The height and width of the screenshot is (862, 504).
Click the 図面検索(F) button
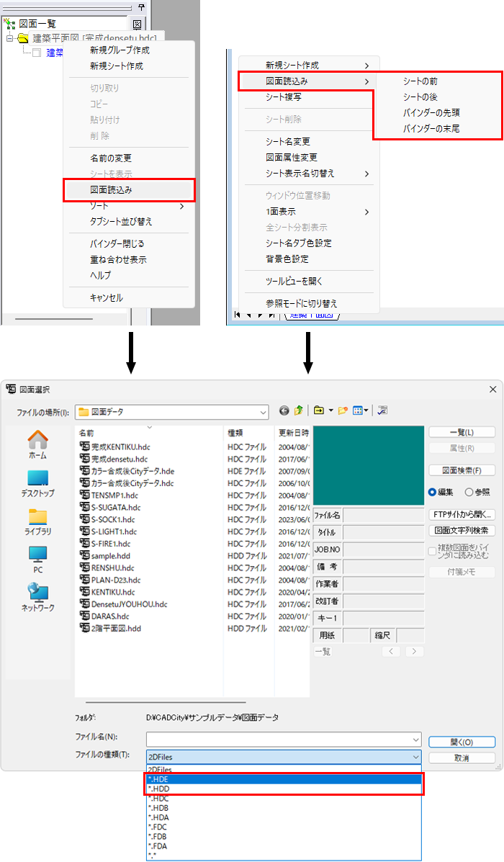pos(462,470)
